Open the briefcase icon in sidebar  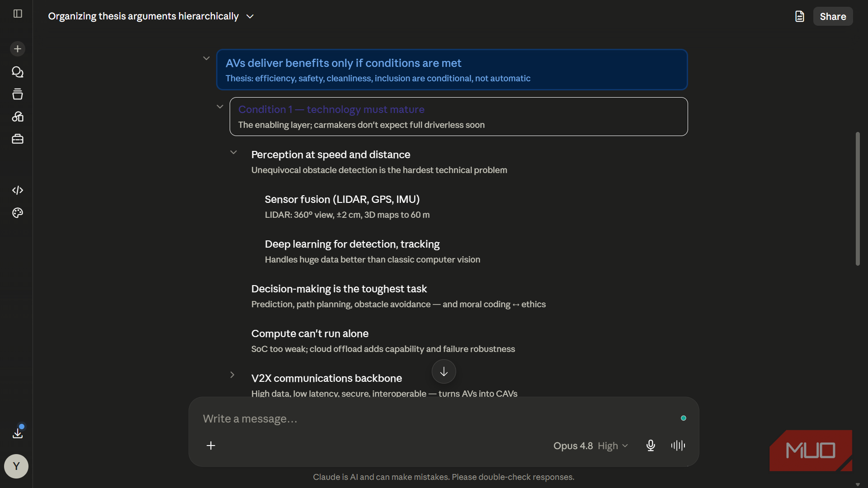point(18,139)
